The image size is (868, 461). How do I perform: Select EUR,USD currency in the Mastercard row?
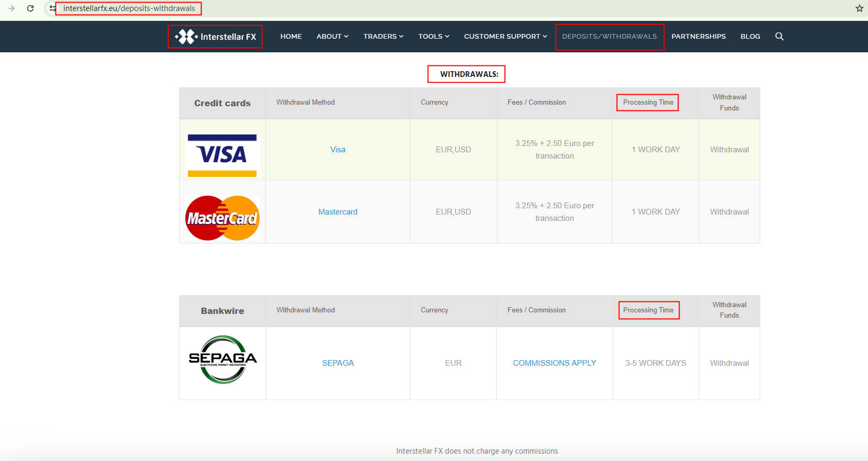pos(453,212)
